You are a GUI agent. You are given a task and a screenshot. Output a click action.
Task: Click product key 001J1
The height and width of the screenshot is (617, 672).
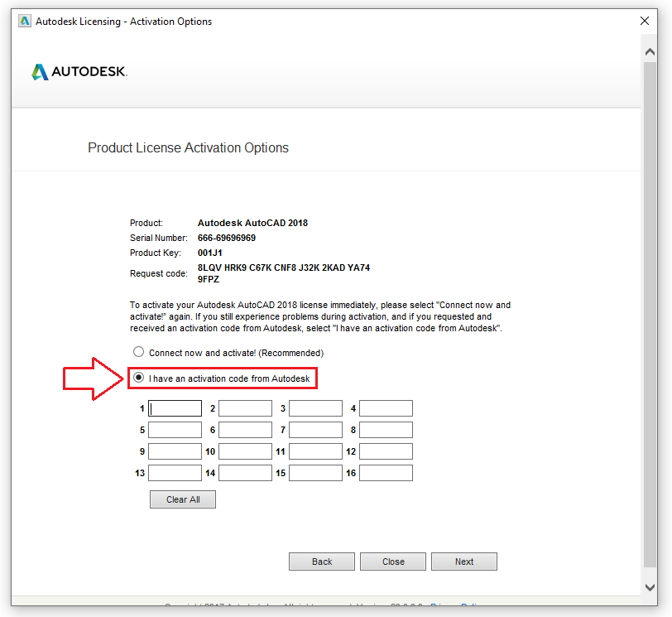210,253
